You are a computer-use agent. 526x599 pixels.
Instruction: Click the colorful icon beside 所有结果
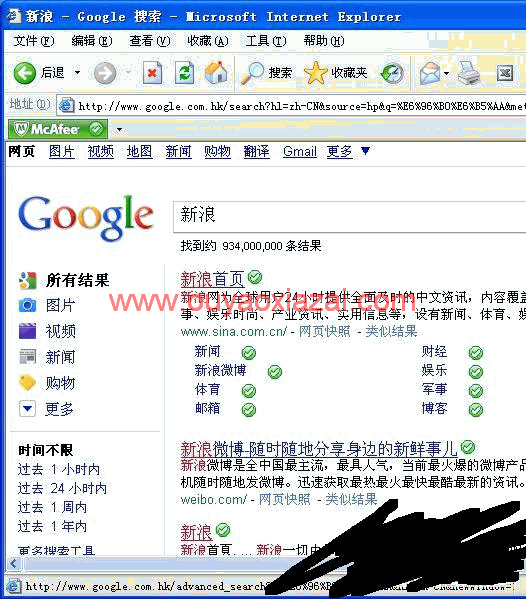tap(27, 280)
